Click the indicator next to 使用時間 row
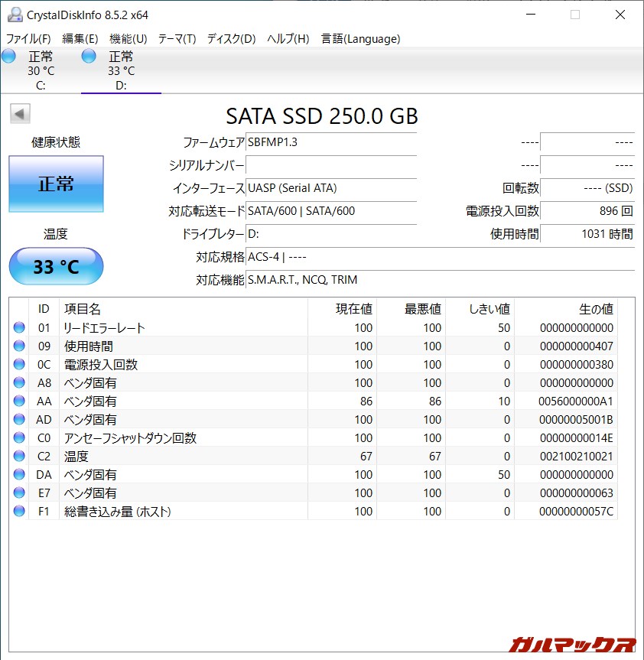 pyautogui.click(x=18, y=346)
